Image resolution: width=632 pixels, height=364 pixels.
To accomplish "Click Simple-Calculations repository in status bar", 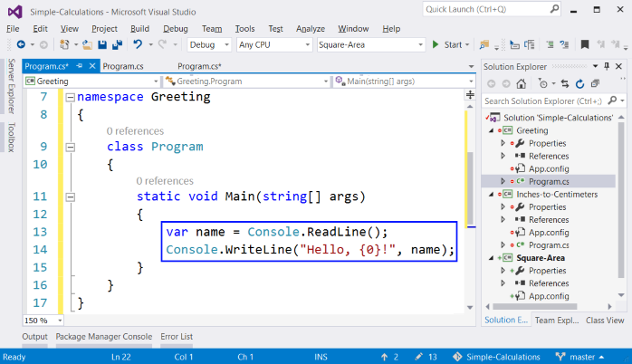I will coord(496,357).
